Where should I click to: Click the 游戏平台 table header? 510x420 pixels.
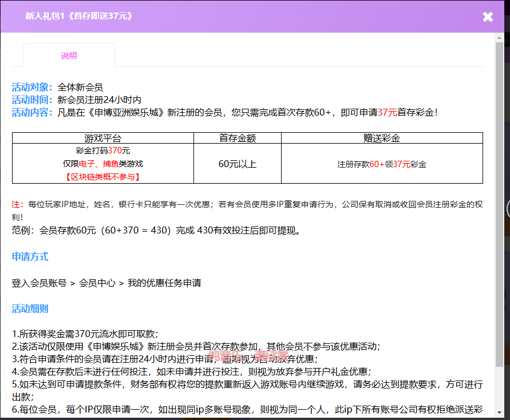(x=103, y=138)
